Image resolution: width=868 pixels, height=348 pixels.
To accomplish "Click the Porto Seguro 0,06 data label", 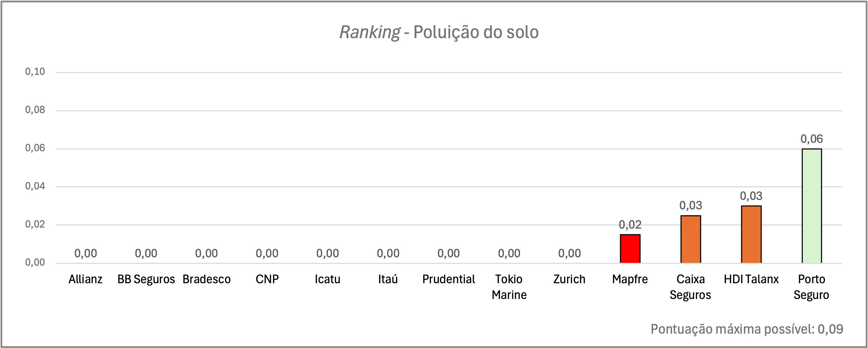I will 812,139.
